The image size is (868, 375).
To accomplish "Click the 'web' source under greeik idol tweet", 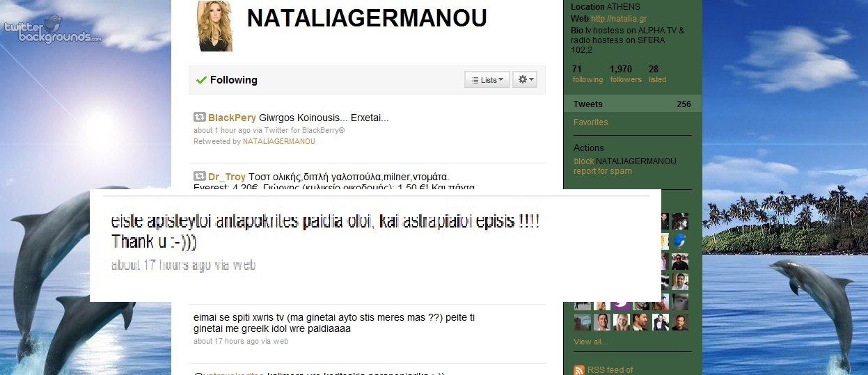I will point(281,342).
